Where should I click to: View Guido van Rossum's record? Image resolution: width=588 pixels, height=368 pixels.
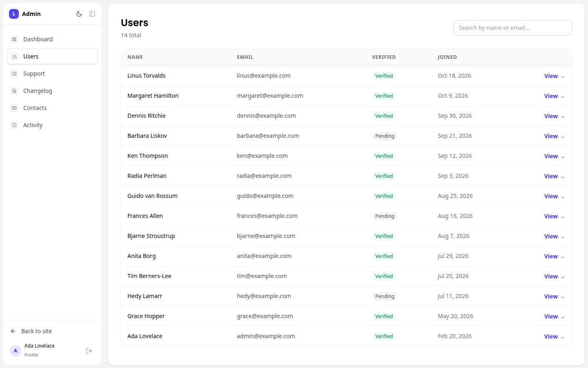click(554, 196)
